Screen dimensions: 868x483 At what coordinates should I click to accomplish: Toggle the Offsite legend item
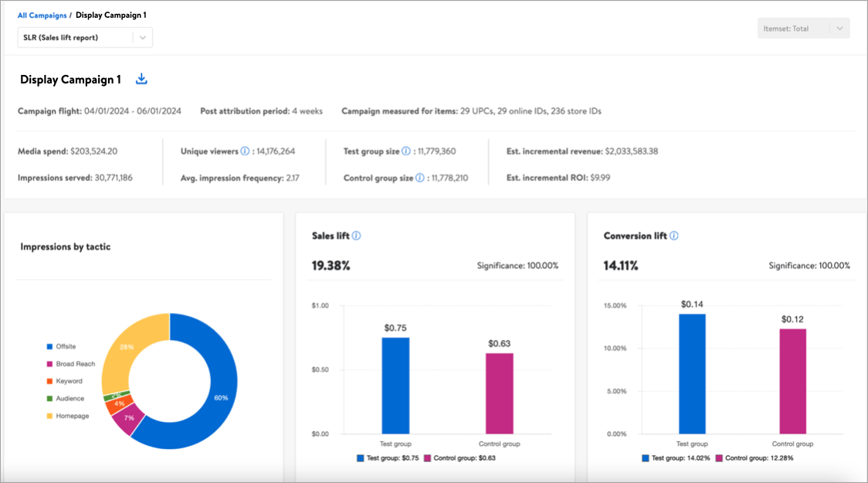[66, 347]
